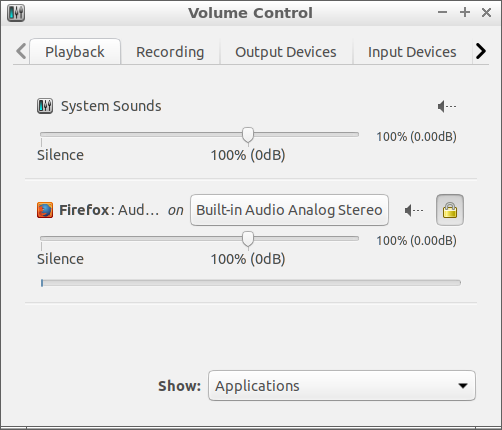Select the Playback tab
The width and height of the screenshot is (502, 430).
click(x=75, y=52)
